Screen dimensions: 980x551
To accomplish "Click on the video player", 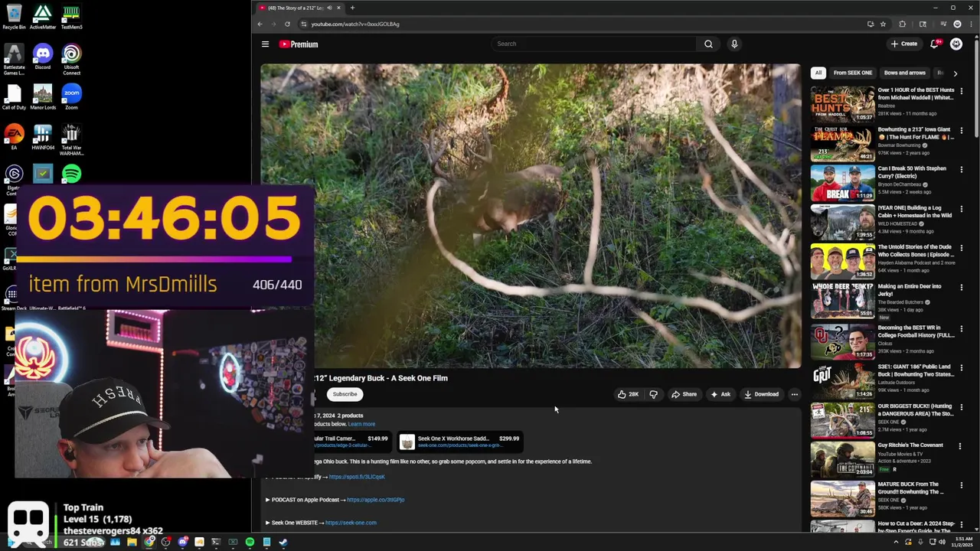I will [531, 216].
